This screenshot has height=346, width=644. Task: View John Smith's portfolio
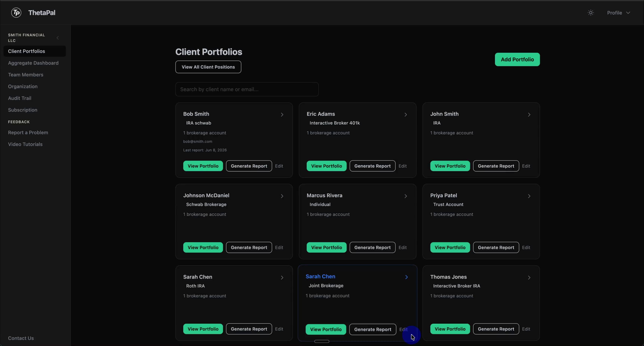coord(450,166)
